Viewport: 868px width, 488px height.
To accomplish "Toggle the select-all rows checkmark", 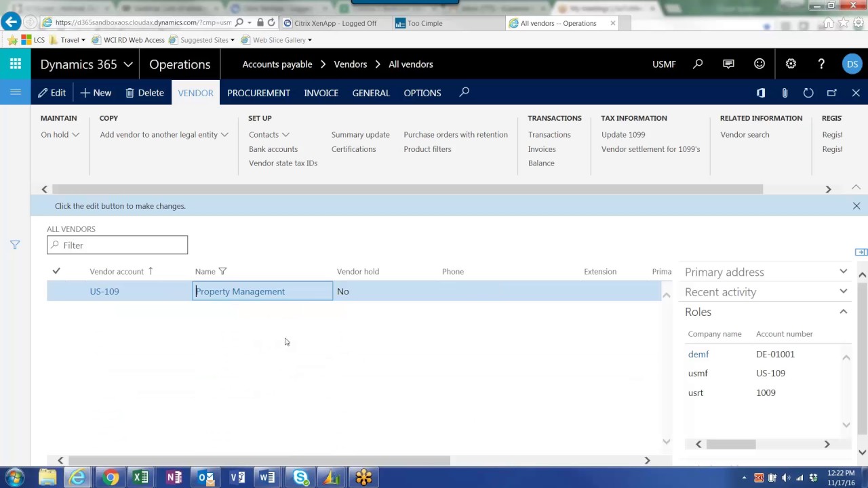I will [56, 271].
